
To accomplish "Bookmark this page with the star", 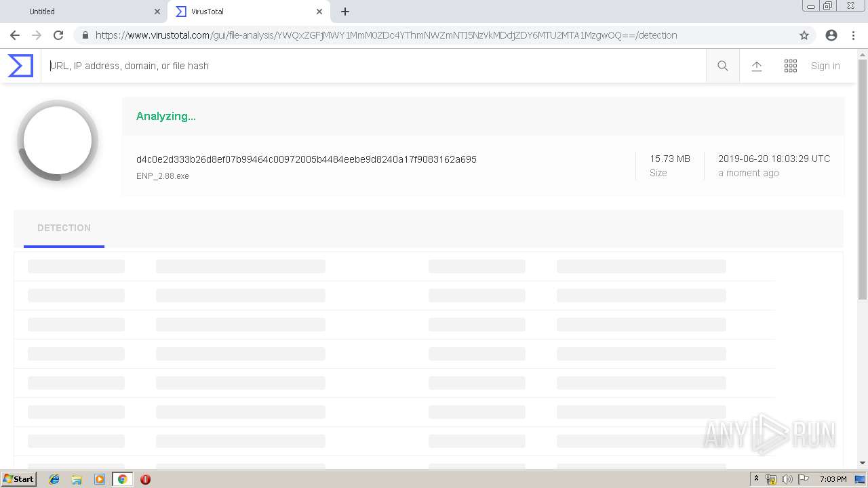I will (804, 35).
